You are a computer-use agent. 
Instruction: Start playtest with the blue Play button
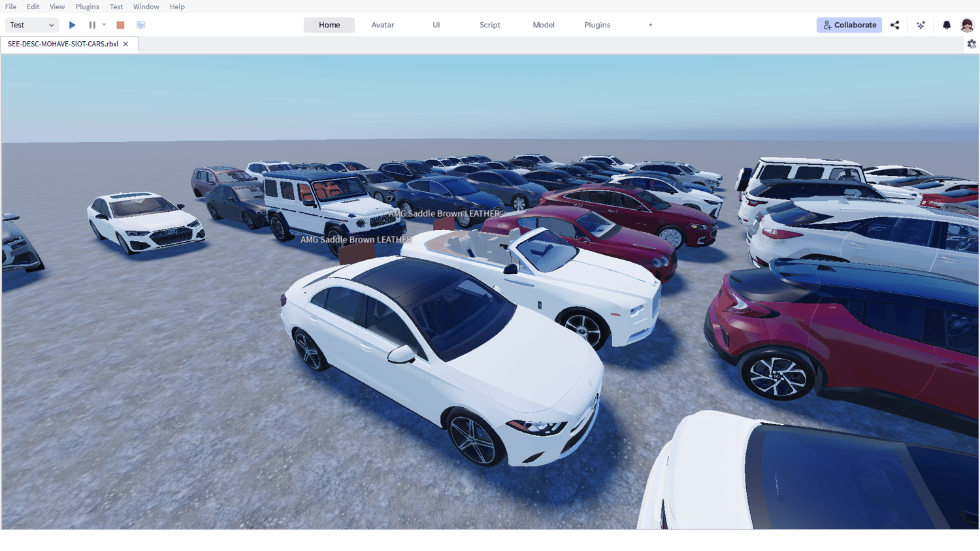[73, 25]
